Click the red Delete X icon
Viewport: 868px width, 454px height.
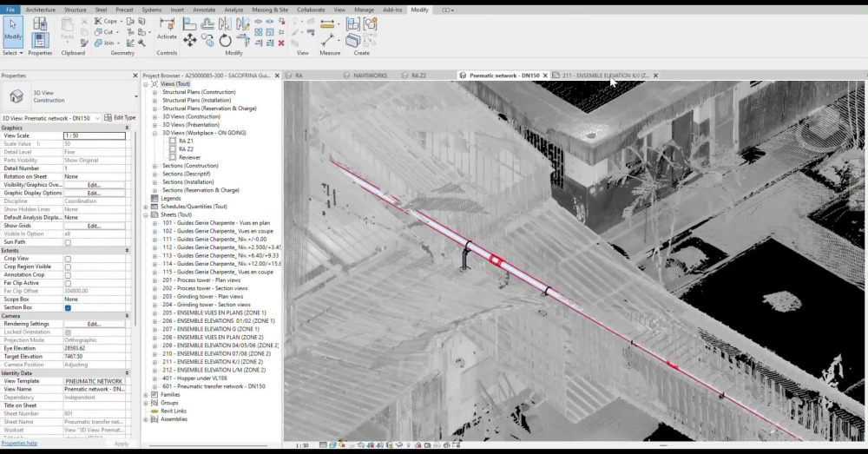pyautogui.click(x=281, y=43)
